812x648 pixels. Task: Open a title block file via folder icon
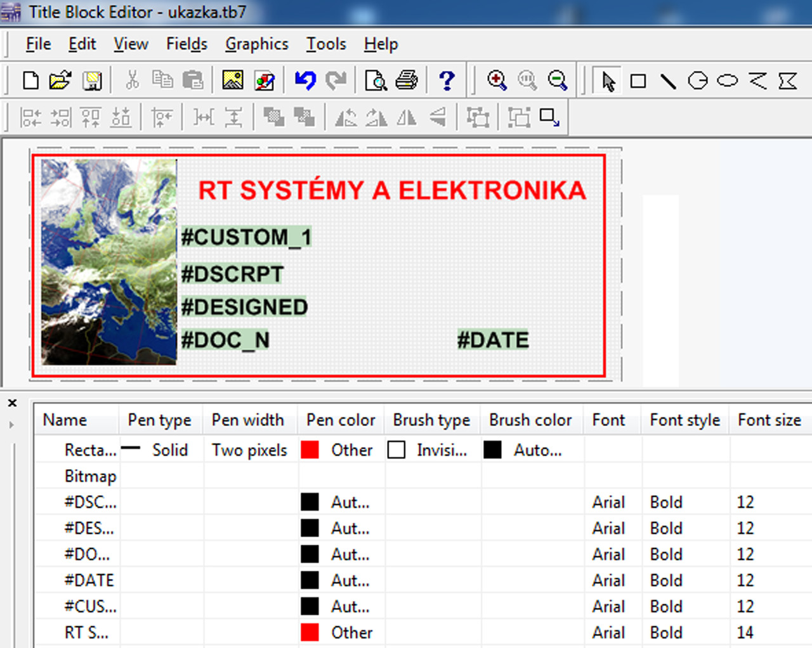click(60, 81)
